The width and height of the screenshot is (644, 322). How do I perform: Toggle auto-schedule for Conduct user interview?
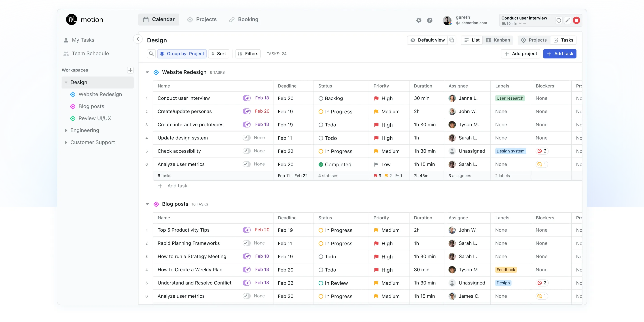[246, 98]
